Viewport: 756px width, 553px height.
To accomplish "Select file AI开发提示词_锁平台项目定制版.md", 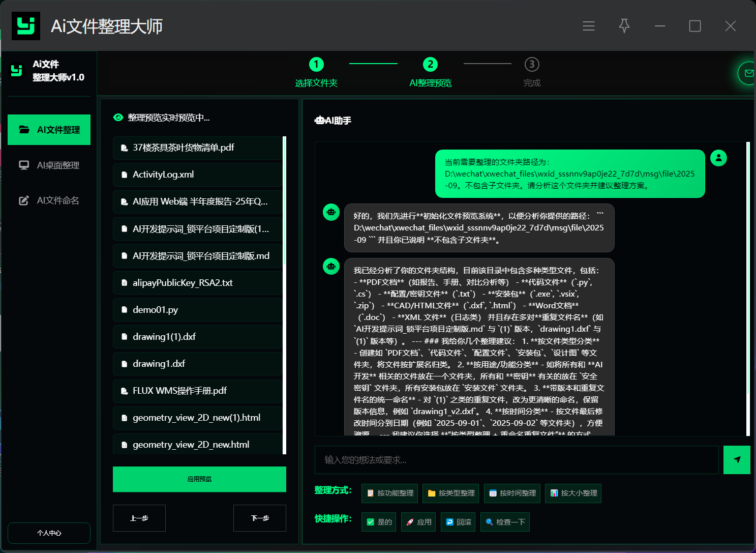I will click(x=197, y=256).
